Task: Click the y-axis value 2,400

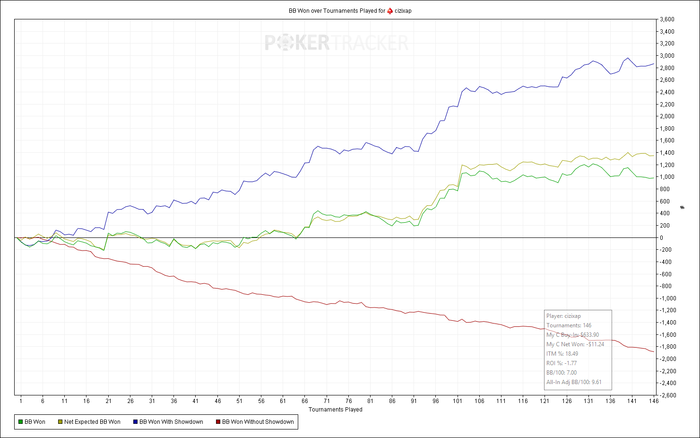Action: click(x=668, y=92)
